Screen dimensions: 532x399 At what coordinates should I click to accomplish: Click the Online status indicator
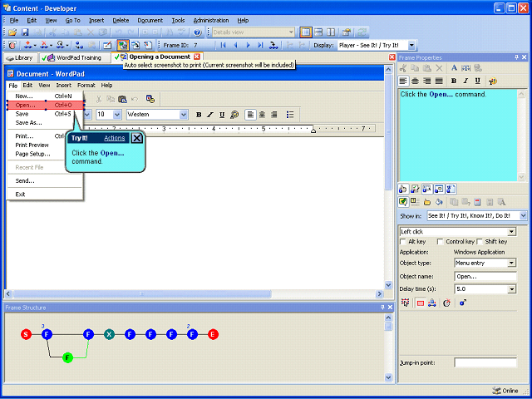click(505, 391)
